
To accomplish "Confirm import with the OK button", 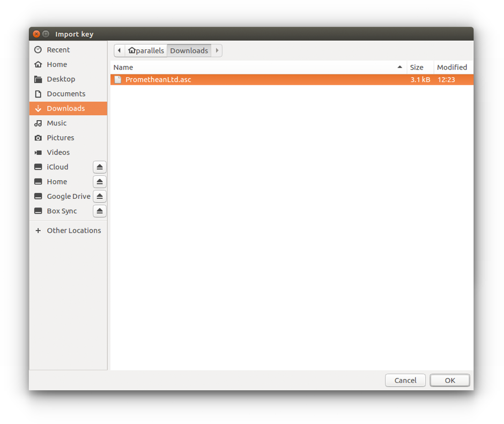I will pyautogui.click(x=449, y=380).
